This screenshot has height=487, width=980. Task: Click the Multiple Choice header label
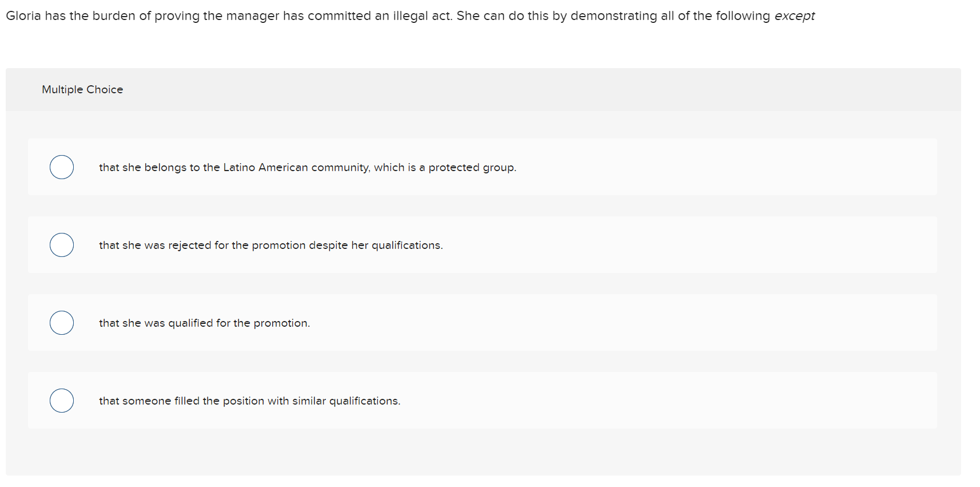point(82,89)
